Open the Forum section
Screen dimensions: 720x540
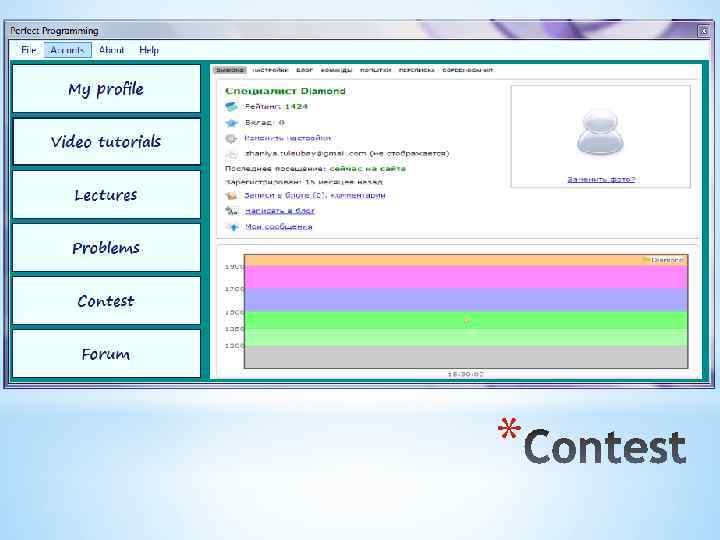pos(106,354)
